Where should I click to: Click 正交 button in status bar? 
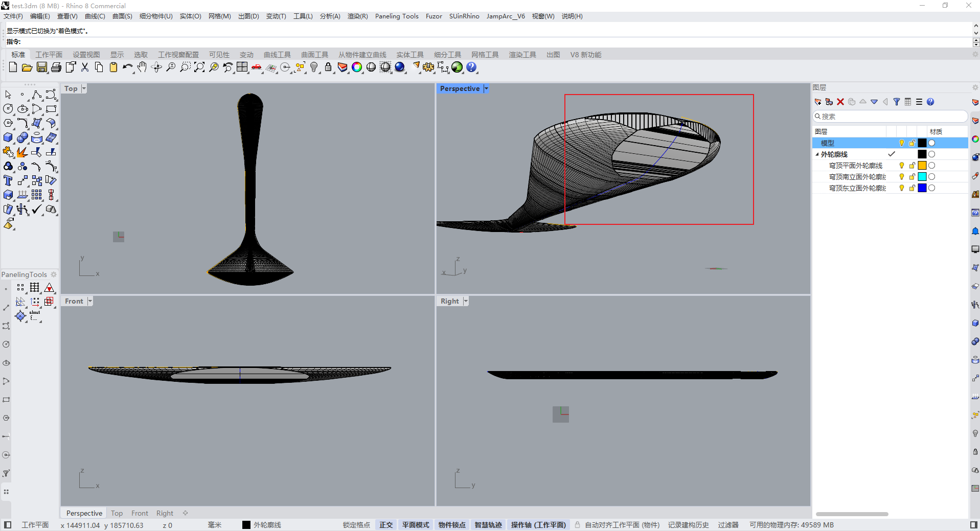point(386,525)
